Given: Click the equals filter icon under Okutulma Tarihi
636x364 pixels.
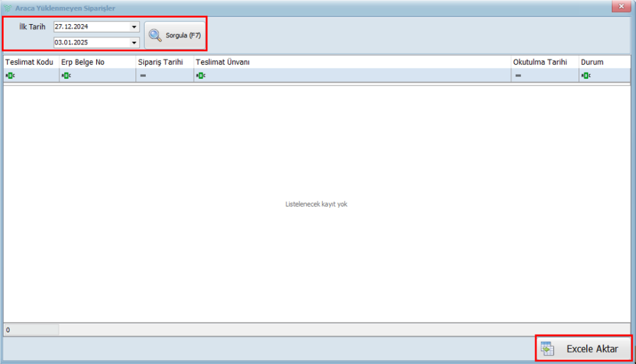Looking at the screenshot, I should click(518, 76).
